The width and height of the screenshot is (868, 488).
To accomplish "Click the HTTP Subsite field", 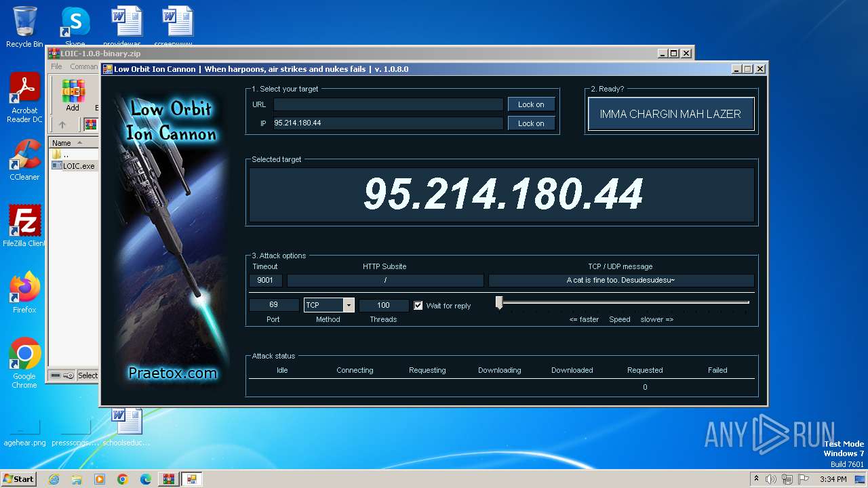I will click(x=385, y=280).
